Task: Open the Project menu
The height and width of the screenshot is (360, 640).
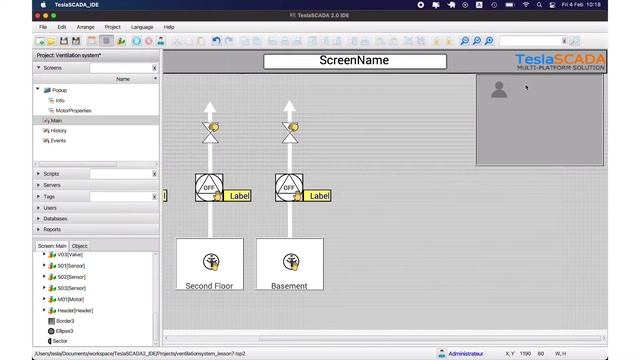Action: (112, 27)
